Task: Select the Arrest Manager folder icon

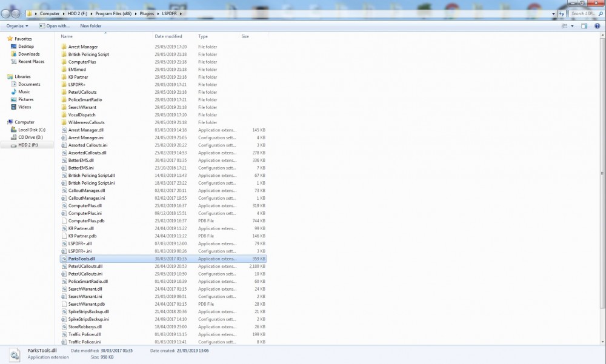Action: click(64, 47)
